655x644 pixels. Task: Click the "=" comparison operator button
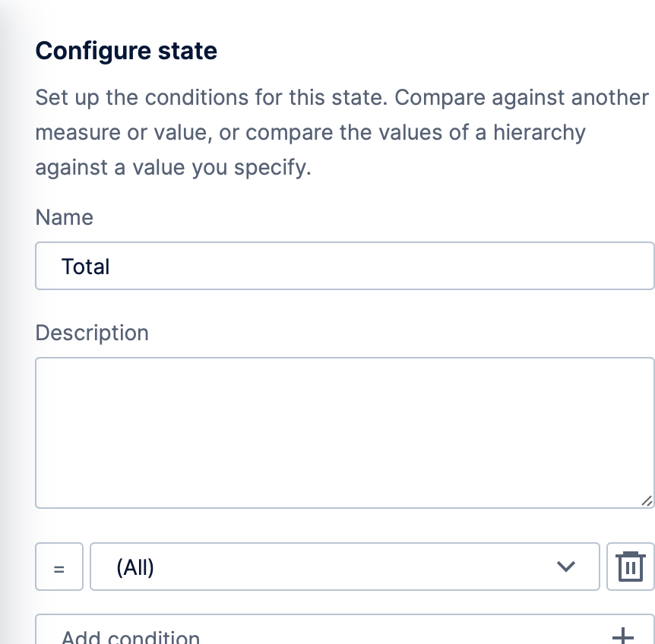[x=59, y=567]
